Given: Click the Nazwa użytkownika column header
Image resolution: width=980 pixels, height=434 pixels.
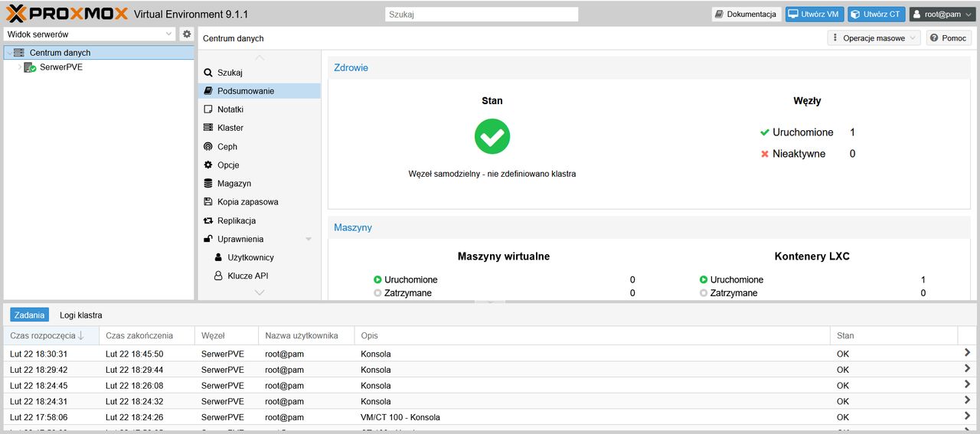Looking at the screenshot, I should 306,335.
